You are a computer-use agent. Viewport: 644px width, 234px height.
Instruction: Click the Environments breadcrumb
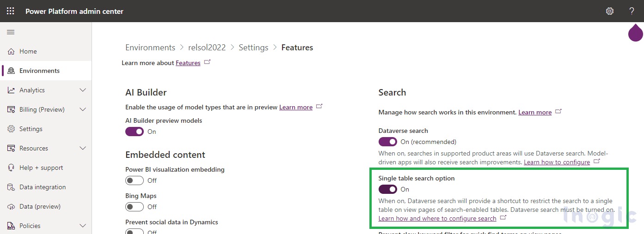coord(150,48)
